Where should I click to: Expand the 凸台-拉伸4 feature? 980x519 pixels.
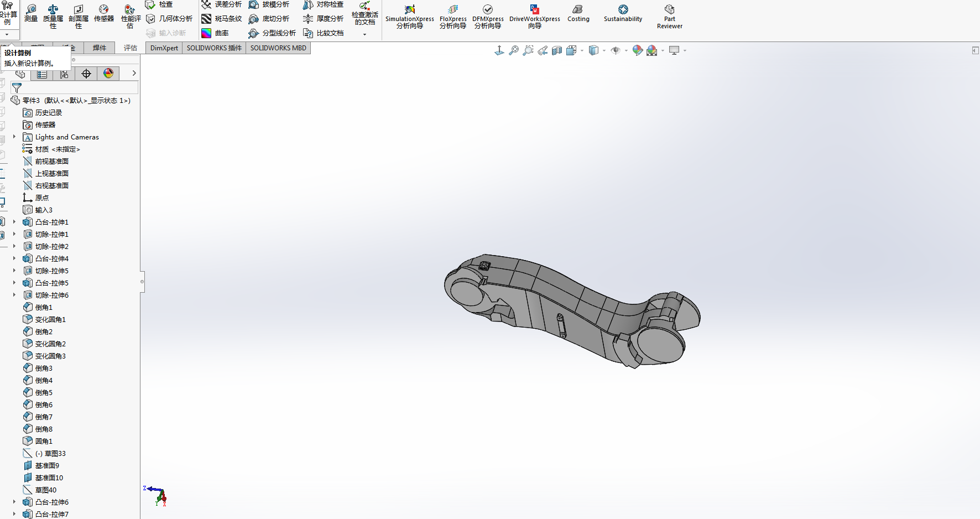14,258
